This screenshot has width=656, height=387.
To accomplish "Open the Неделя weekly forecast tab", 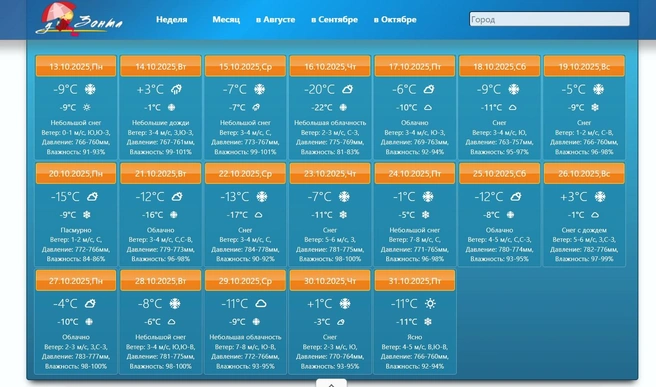I will [x=172, y=20].
